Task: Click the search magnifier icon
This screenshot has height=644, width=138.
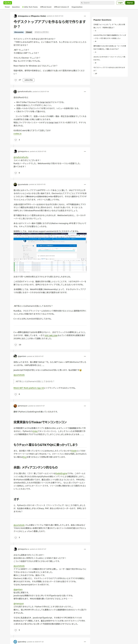Action: pyautogui.click(x=82, y=3)
